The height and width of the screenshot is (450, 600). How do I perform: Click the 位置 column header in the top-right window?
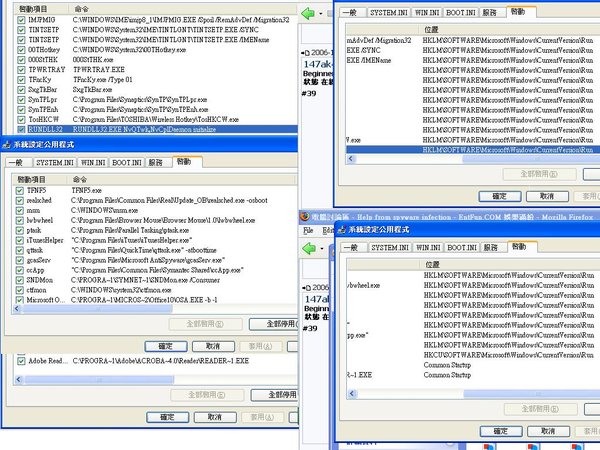point(511,29)
